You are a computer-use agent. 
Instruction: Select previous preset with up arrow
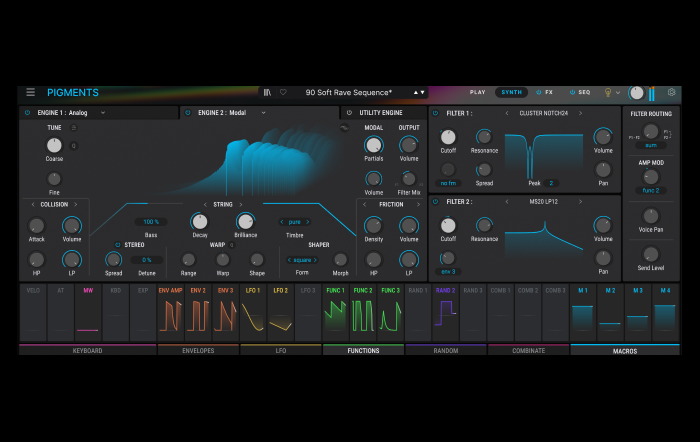pos(416,92)
